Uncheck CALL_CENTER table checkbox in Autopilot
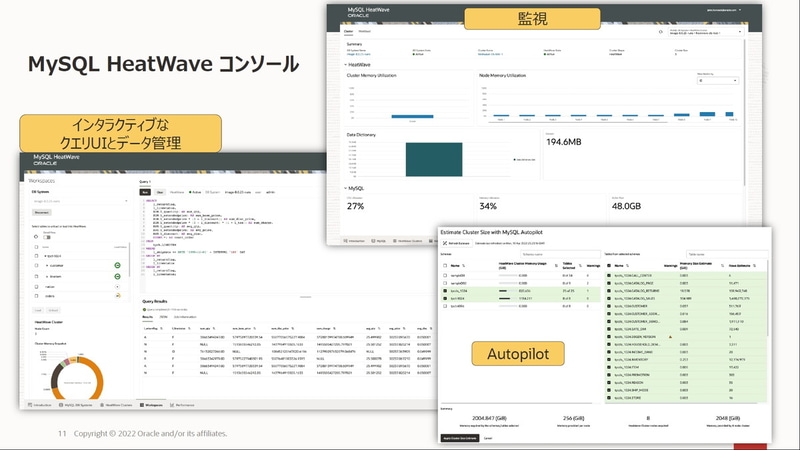The height and width of the screenshot is (450, 800). 609,276
